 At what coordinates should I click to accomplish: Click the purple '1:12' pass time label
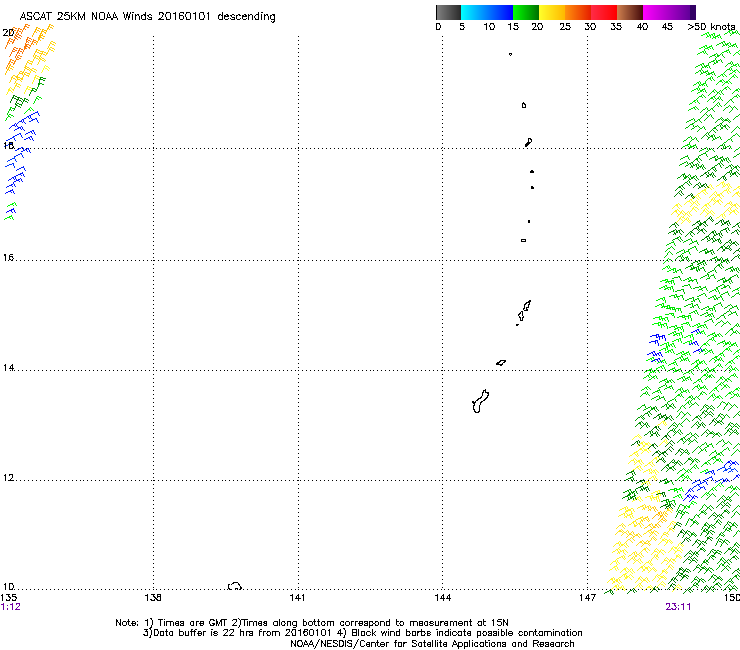[x=10, y=607]
